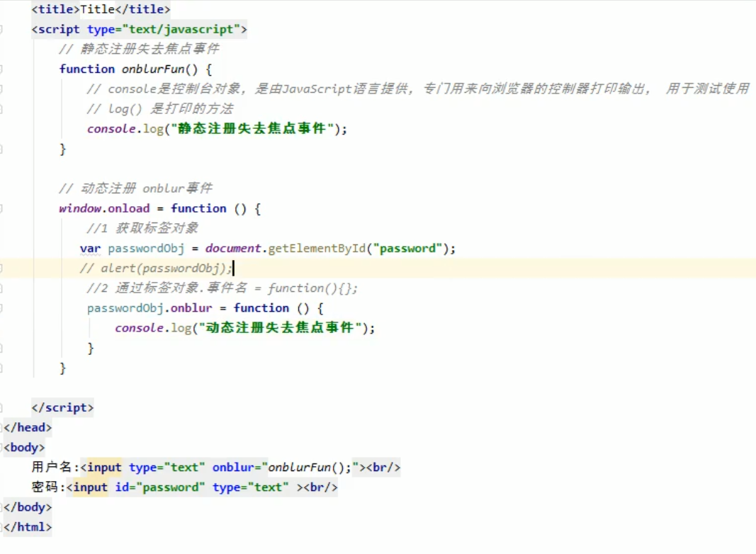
Task: Click the onblur="onblurFun();" attribute
Action: click(286, 467)
